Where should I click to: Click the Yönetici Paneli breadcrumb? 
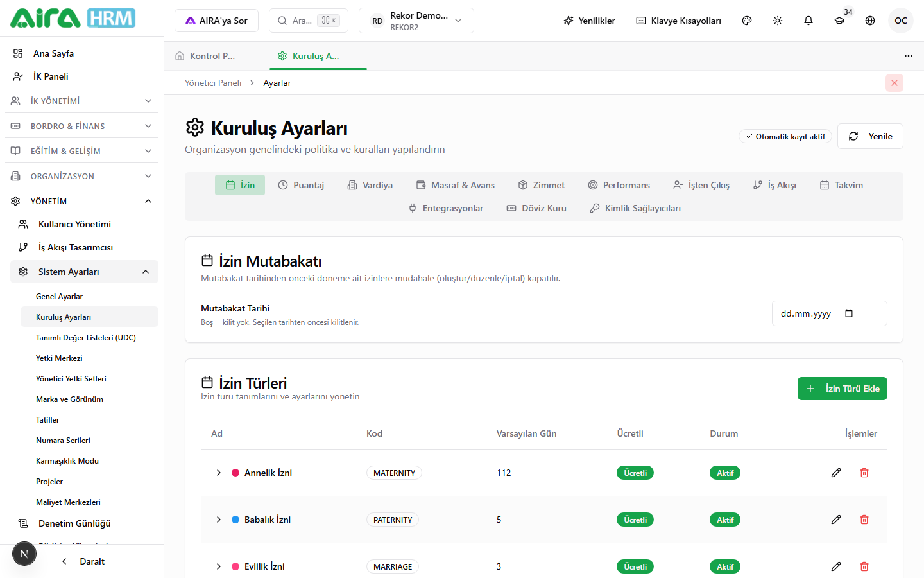[213, 83]
